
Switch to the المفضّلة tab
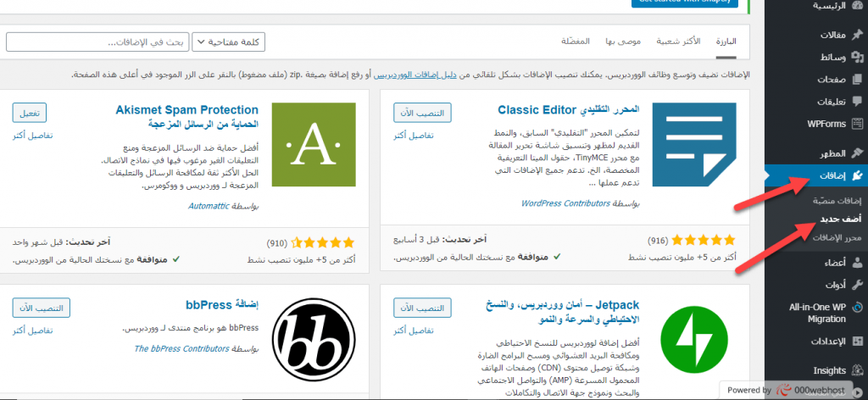click(x=576, y=42)
